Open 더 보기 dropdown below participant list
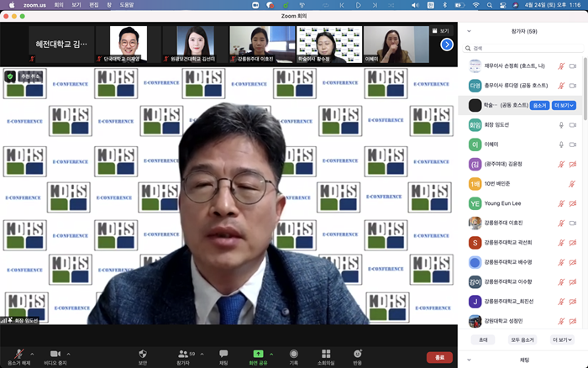This screenshot has height=368, width=588. [562, 340]
